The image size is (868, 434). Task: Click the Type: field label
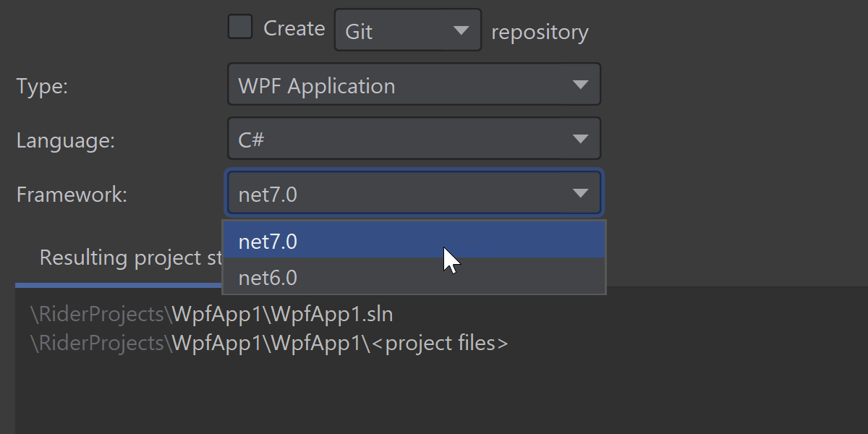pos(42,86)
